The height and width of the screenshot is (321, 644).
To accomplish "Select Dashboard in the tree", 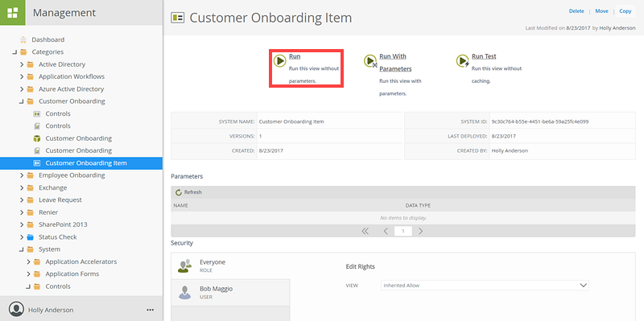I will [48, 39].
